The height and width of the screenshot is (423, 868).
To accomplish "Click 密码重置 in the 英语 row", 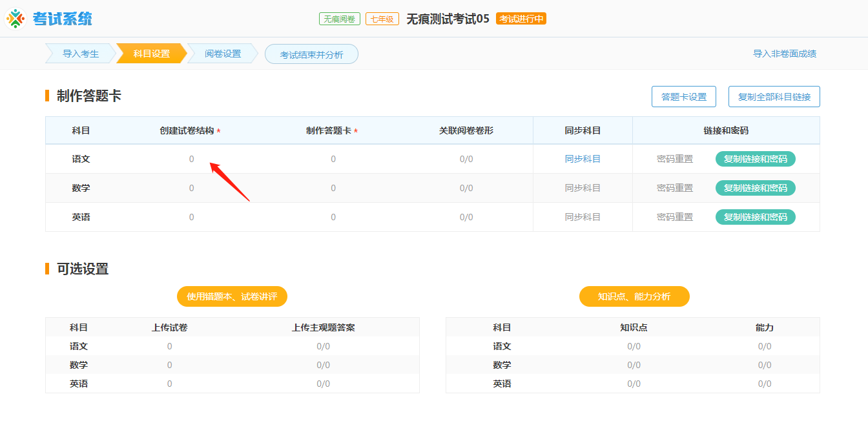I will (675, 217).
